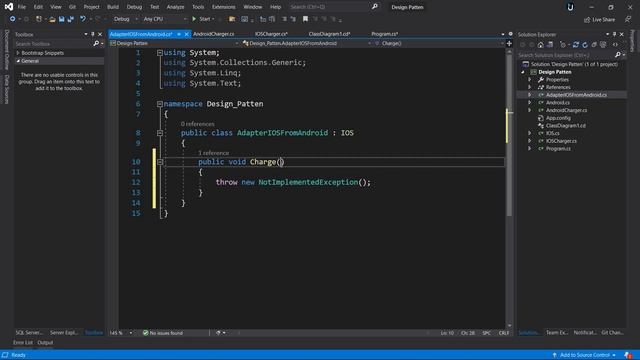Viewport: 640px width, 360px height.
Task: Click the Navigate Backward icon in toolbar
Action: click(x=13, y=19)
